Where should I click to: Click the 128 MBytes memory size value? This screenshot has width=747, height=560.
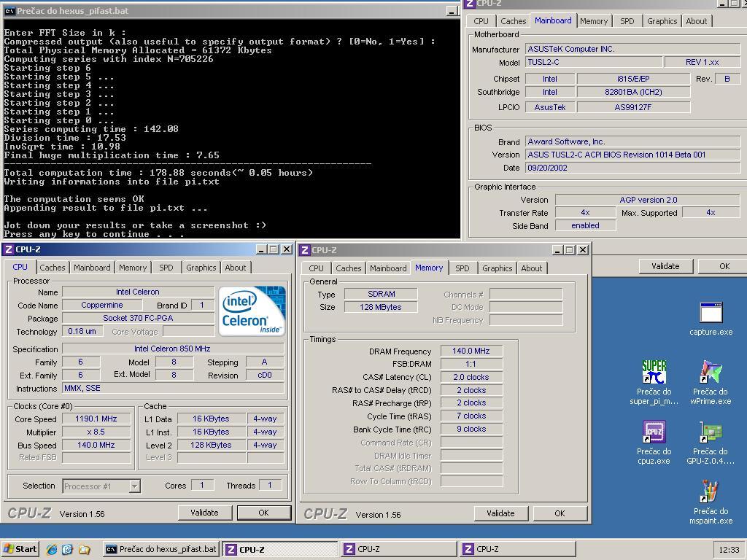click(381, 307)
